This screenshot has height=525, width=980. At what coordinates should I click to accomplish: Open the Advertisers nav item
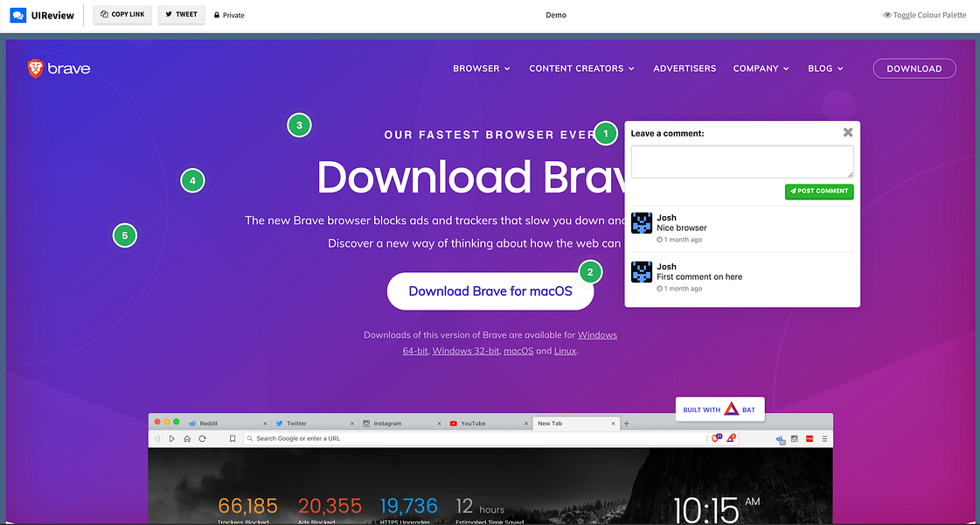[685, 68]
